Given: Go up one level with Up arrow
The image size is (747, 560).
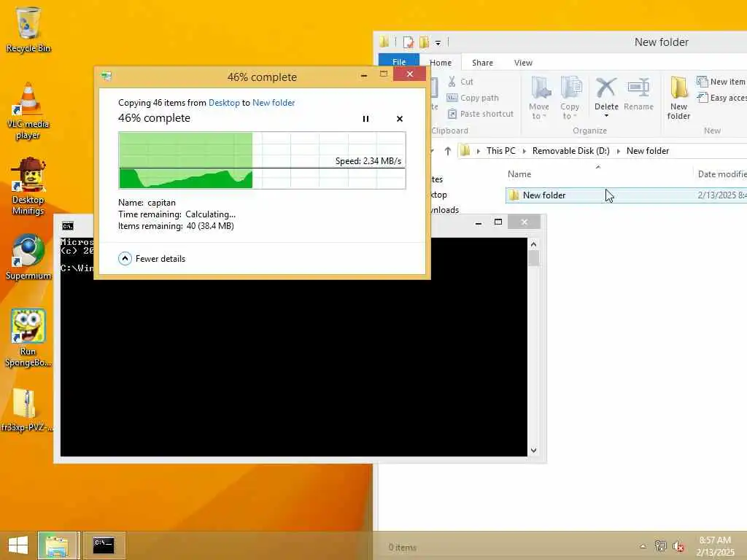Looking at the screenshot, I should coord(447,151).
